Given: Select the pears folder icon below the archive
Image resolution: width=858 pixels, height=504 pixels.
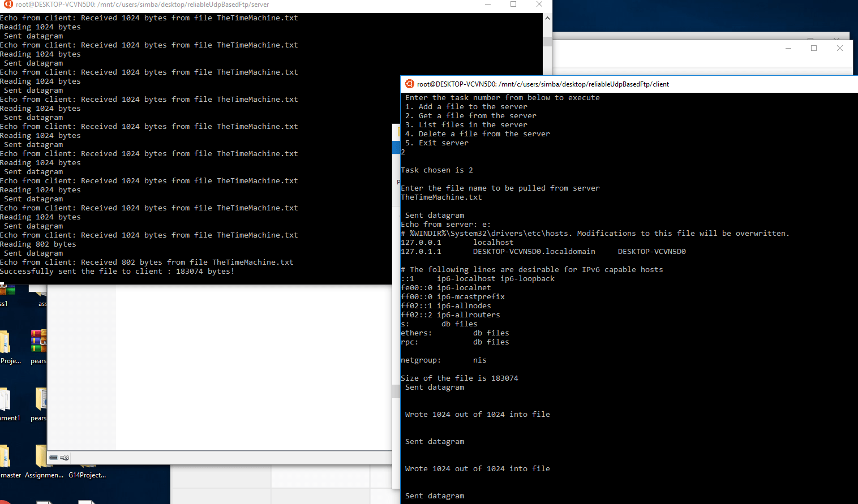Looking at the screenshot, I should click(41, 399).
